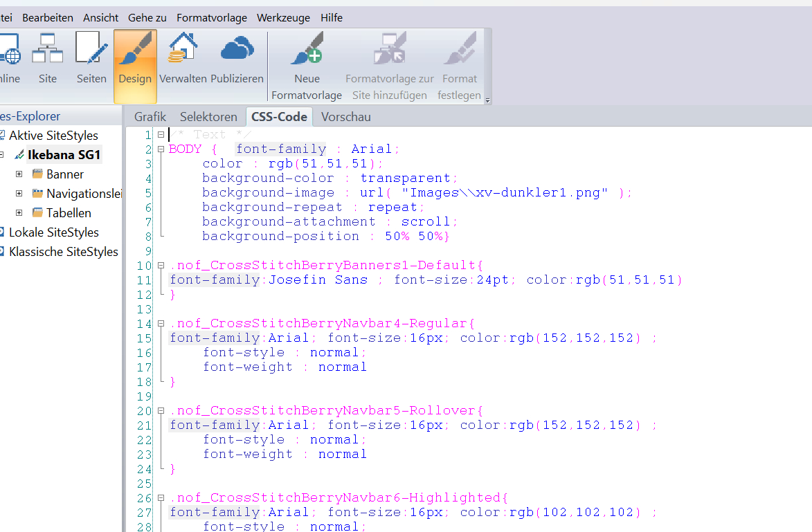Switch to the Vorschau tab

click(345, 117)
